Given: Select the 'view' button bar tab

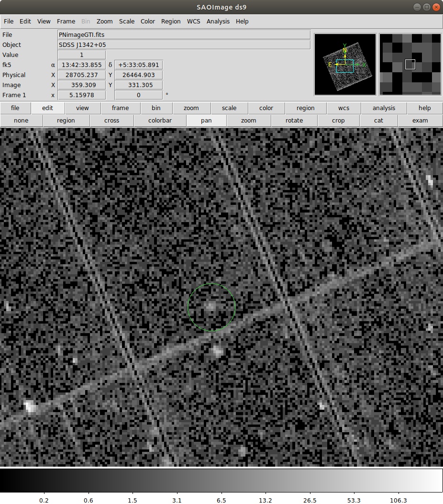Looking at the screenshot, I should (83, 108).
